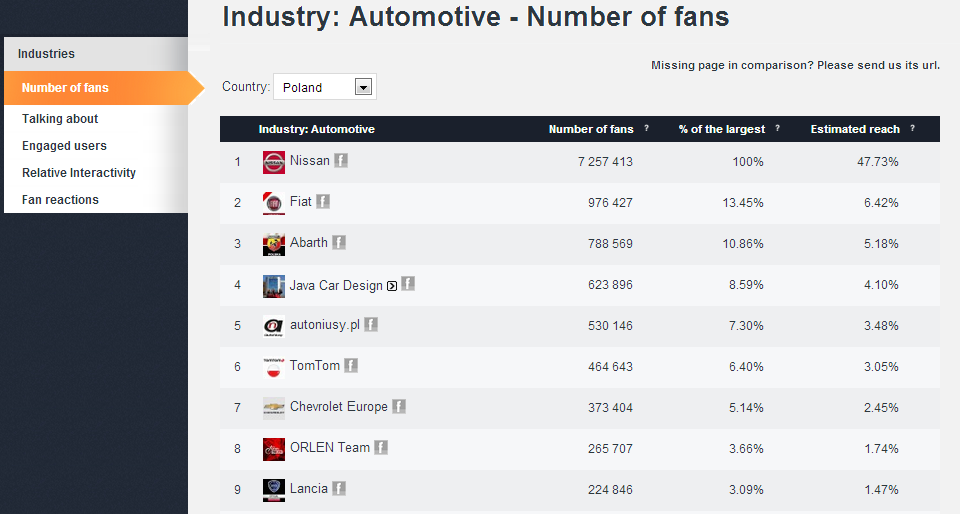This screenshot has height=514, width=960.
Task: Click the Nissan brand logo icon
Action: (x=273, y=162)
